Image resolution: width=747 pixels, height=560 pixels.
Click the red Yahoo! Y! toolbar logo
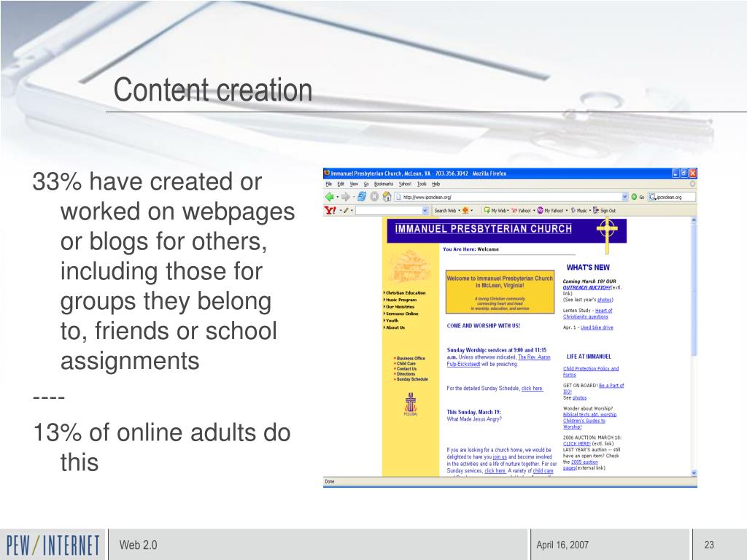coord(330,210)
